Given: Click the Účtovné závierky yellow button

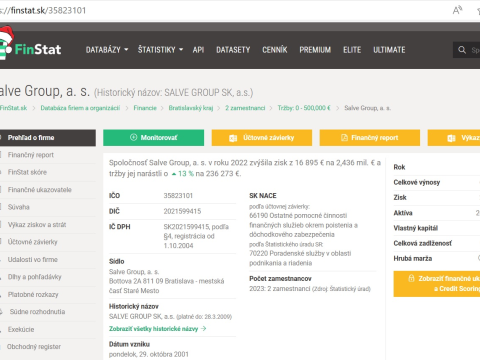Looking at the screenshot, I should 262,138.
